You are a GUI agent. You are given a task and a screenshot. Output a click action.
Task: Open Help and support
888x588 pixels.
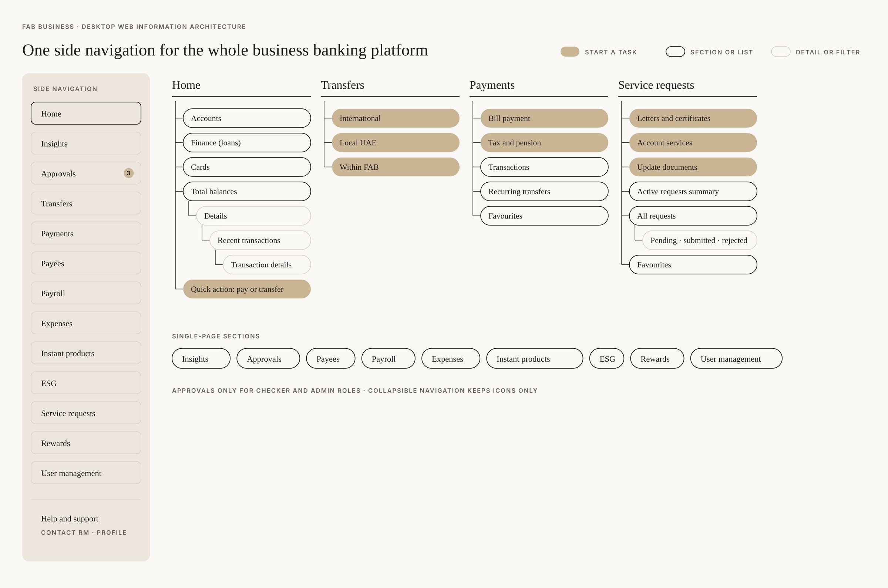70,518
